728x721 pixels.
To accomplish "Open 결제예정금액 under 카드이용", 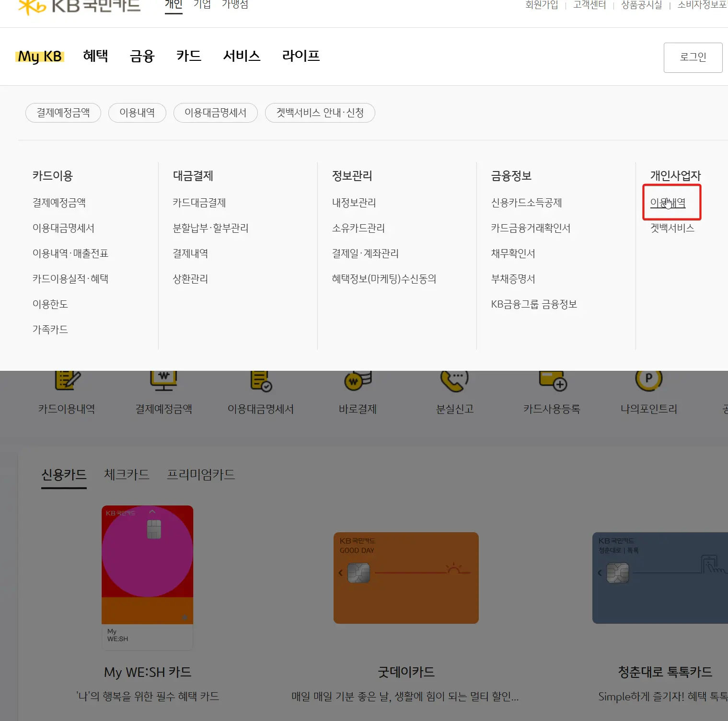I will pos(59,203).
